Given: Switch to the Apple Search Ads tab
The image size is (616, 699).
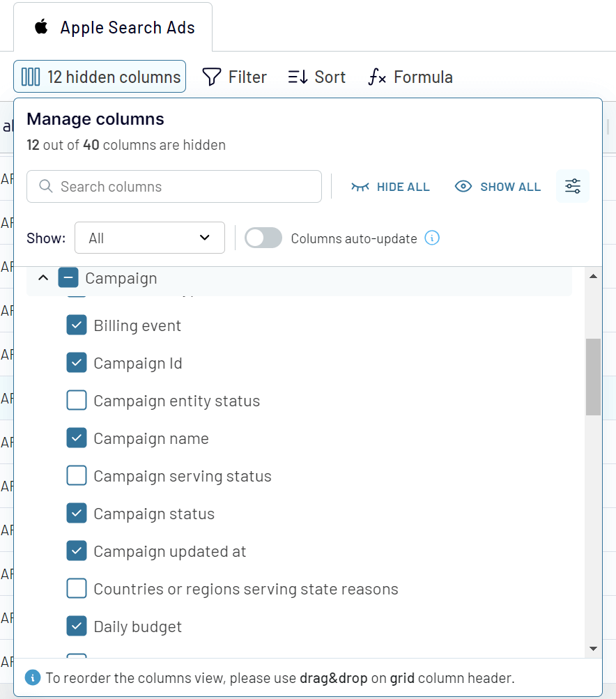Looking at the screenshot, I should 113,27.
